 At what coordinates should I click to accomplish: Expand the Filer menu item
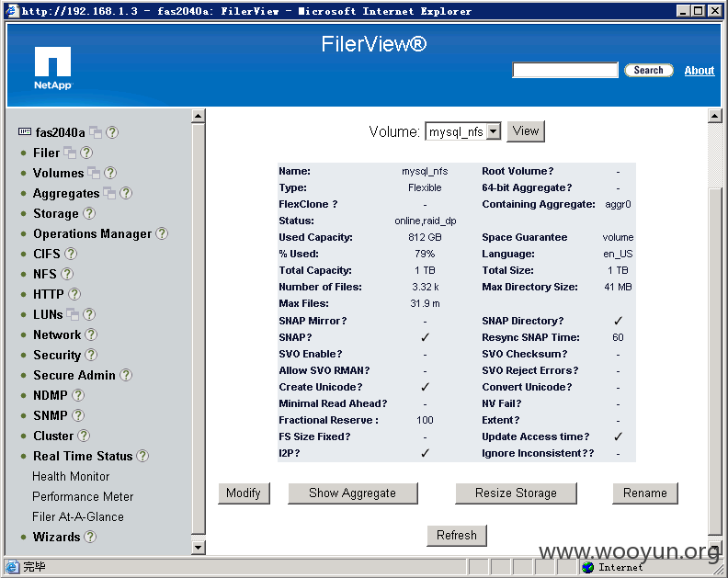pyautogui.click(x=47, y=153)
